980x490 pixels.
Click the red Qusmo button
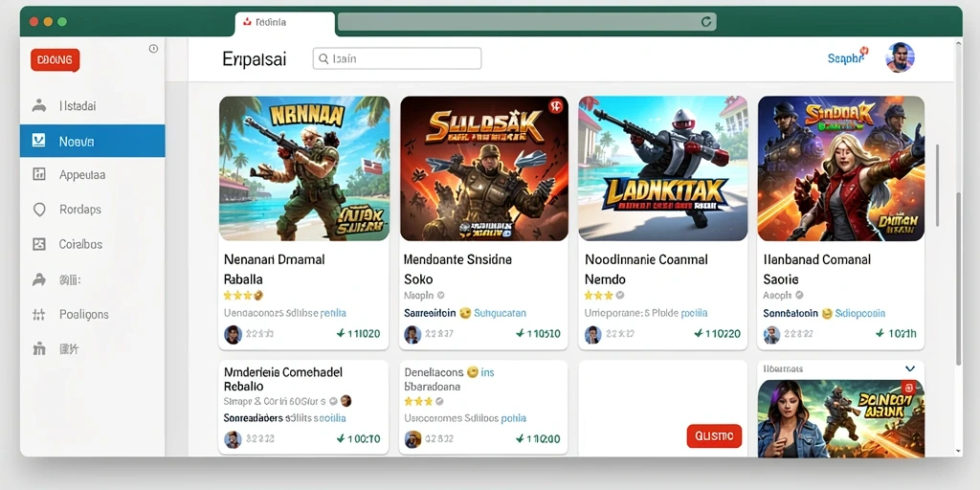714,435
